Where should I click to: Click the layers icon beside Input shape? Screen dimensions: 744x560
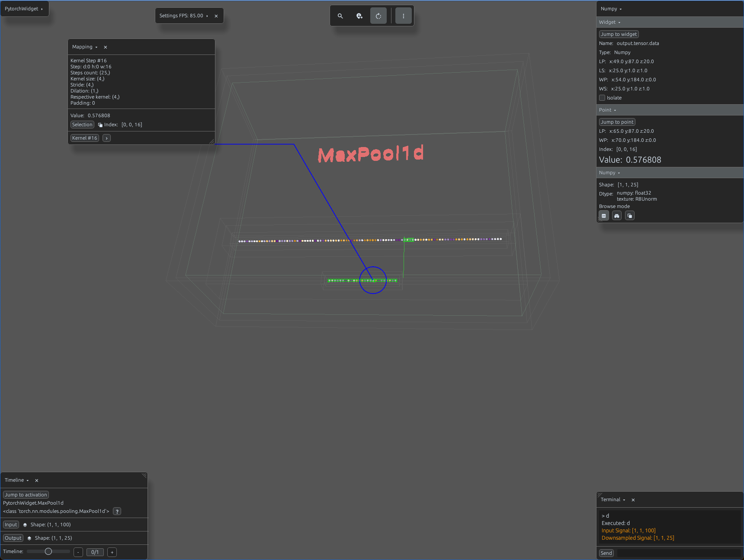(x=25, y=525)
